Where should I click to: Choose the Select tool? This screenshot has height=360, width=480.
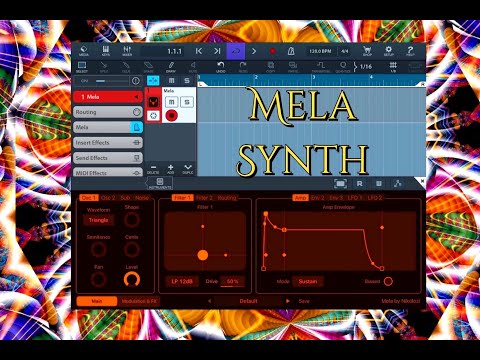click(82, 67)
